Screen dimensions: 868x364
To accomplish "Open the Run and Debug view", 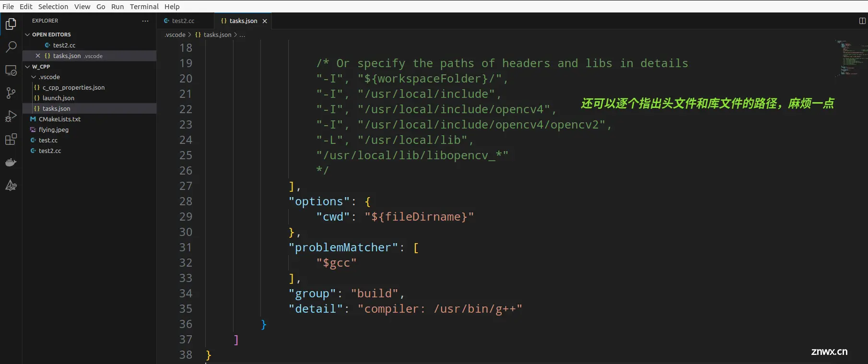I will (x=11, y=116).
